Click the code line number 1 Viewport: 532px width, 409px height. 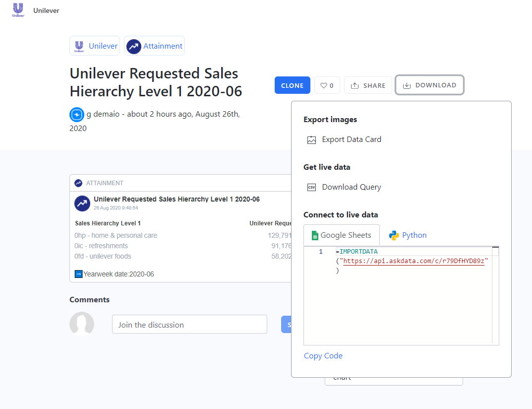tap(321, 251)
